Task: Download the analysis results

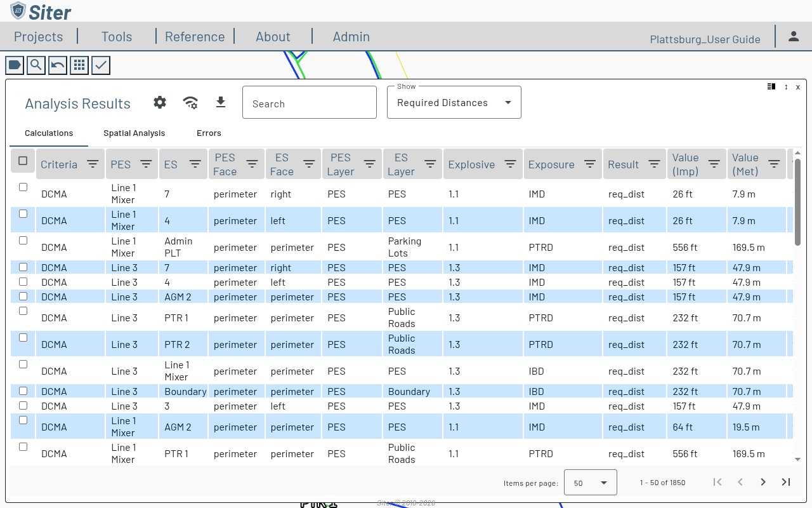Action: [221, 102]
